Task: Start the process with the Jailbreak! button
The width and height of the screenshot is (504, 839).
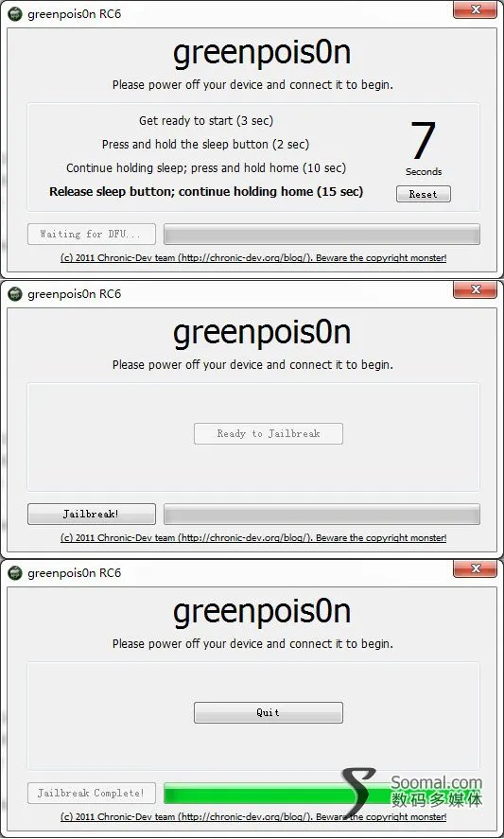Action: (92, 514)
